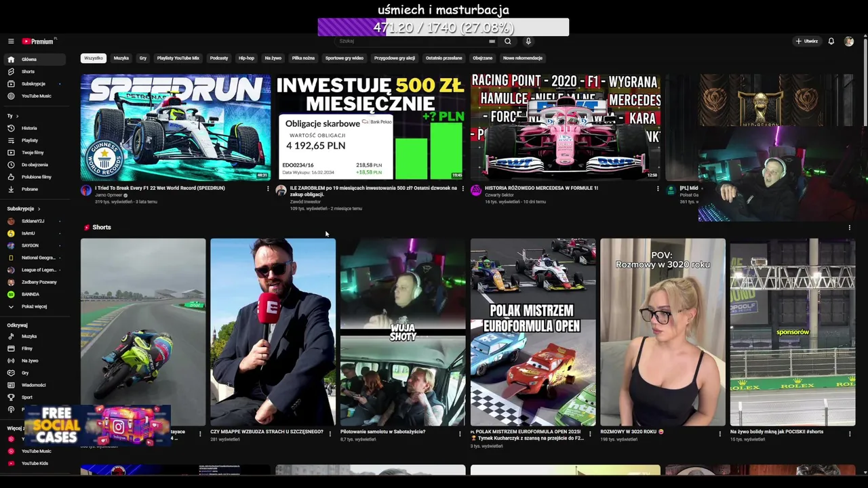
Task: Open National Geographic subscription channel
Action: [x=34, y=258]
